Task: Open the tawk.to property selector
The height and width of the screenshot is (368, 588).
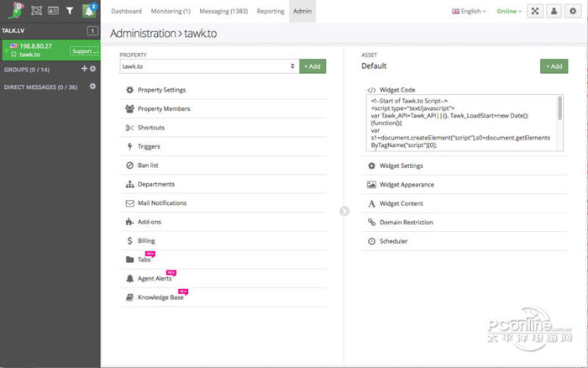Action: tap(209, 66)
